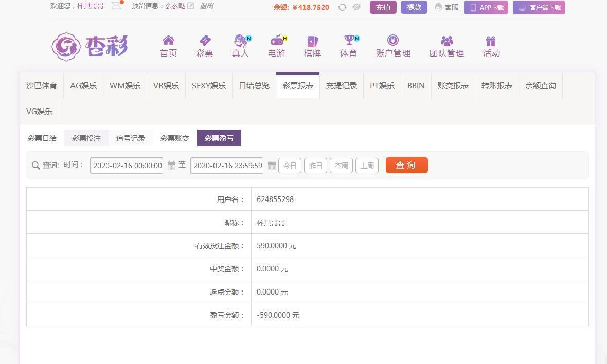Open end date calendar picker
Viewport: 607px width, 364px height.
[272, 166]
